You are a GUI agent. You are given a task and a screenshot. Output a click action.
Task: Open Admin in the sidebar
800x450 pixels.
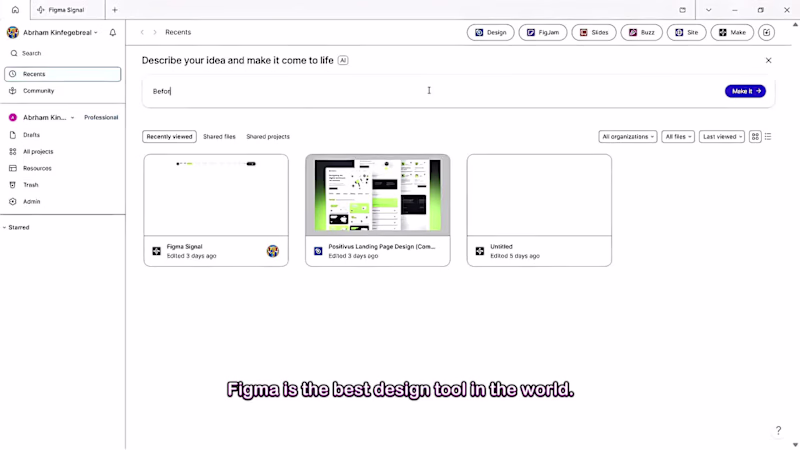click(63, 202)
